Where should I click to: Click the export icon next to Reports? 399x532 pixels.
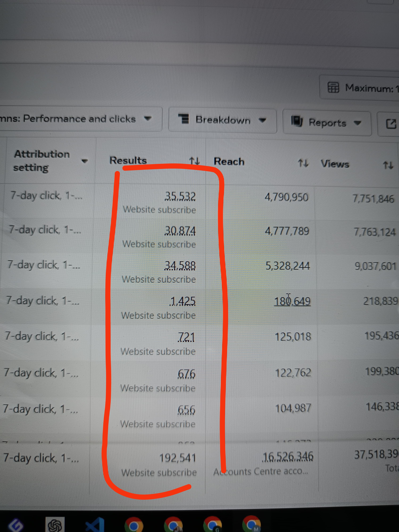click(x=391, y=124)
